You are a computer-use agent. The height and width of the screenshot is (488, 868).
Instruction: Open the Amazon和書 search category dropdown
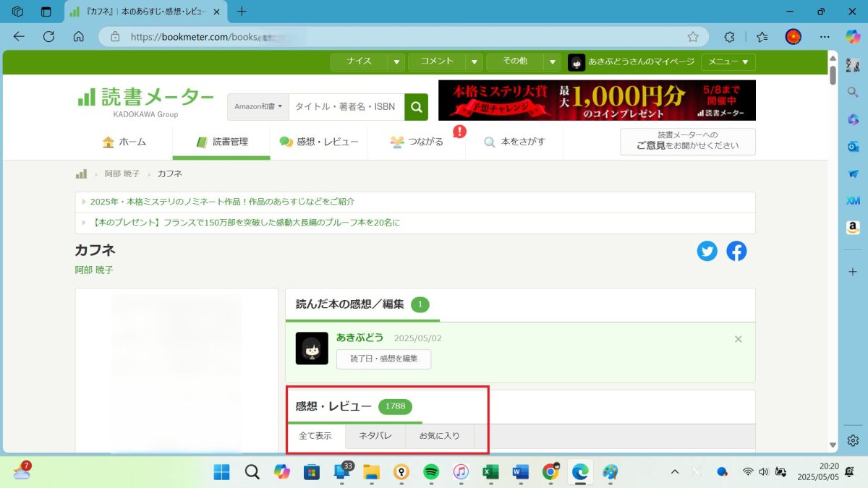[x=258, y=107]
